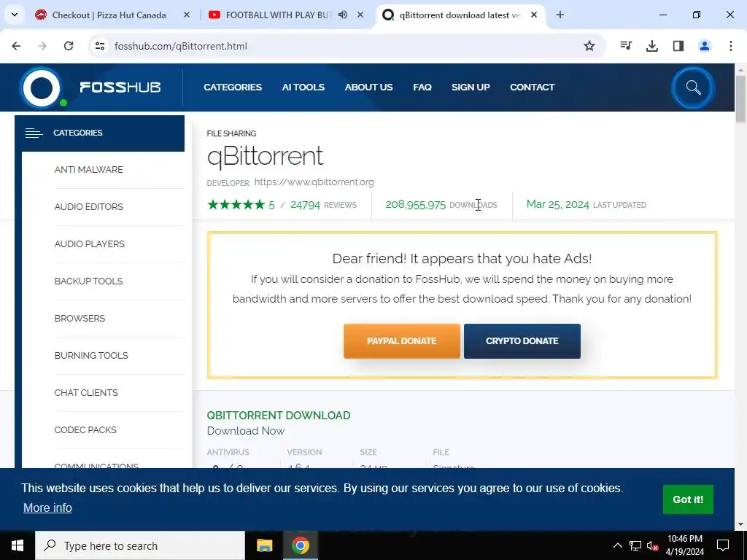Toggle sidebar CATEGORIES hamburger icon

click(x=34, y=133)
